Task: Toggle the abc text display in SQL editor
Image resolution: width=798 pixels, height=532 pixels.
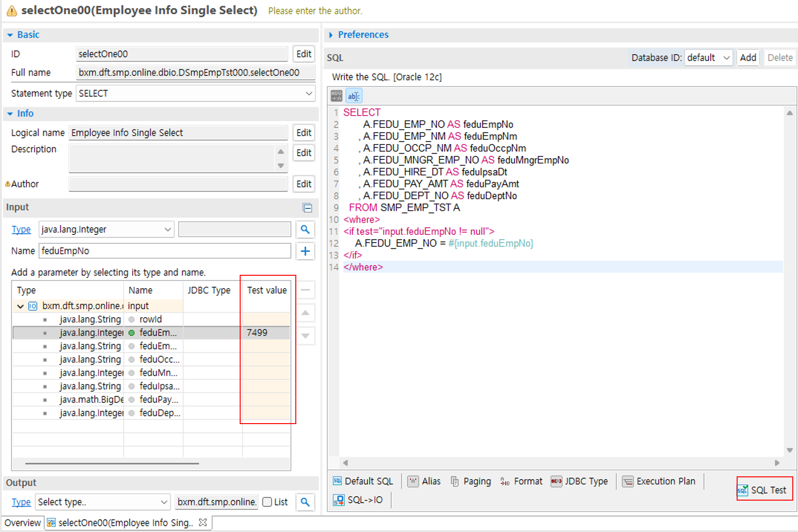Action: [354, 95]
